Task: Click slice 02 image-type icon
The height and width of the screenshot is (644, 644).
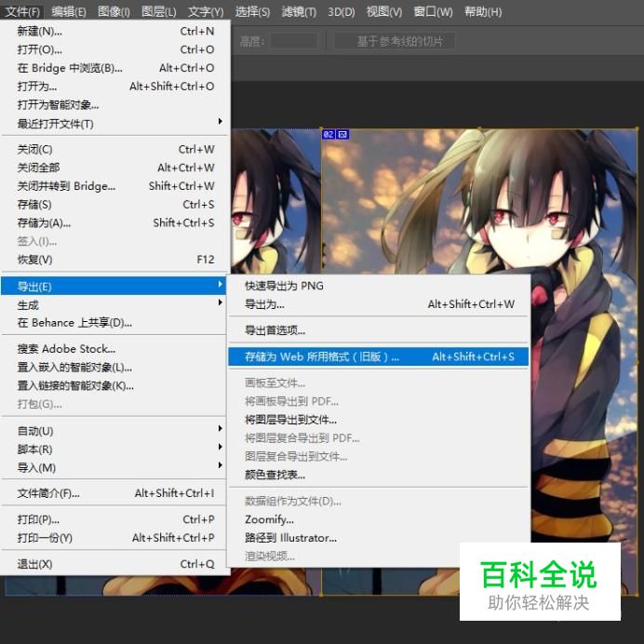Action: 342,134
